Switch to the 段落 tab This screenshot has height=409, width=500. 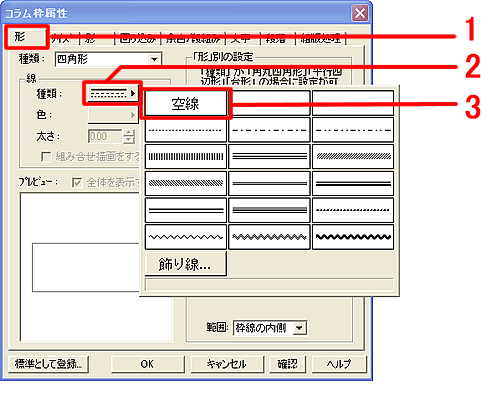[278, 39]
